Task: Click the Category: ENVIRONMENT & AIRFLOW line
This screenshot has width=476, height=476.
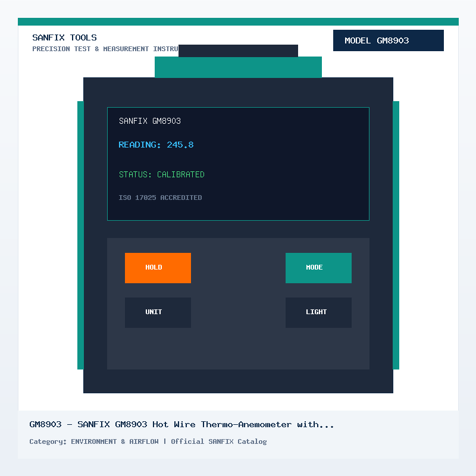Action: (148, 441)
